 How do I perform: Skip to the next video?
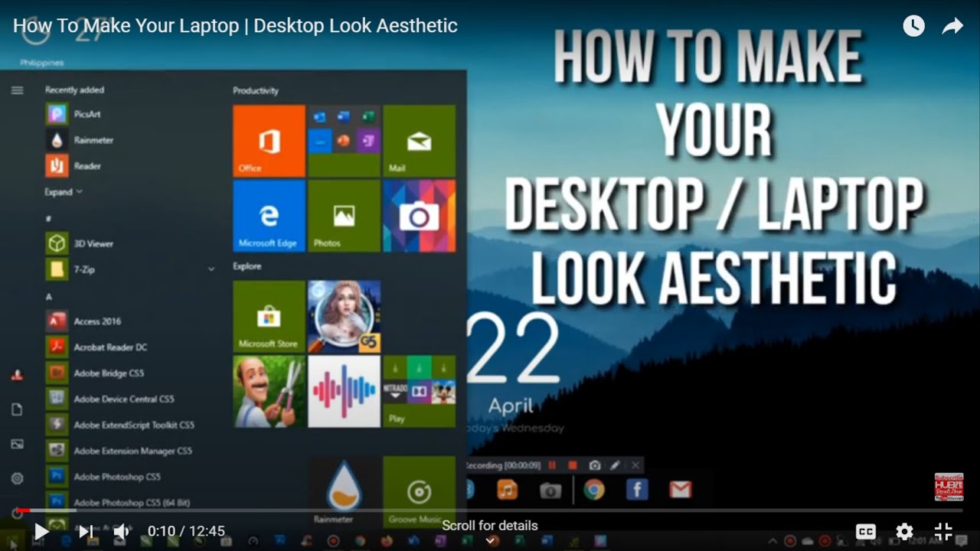point(85,531)
